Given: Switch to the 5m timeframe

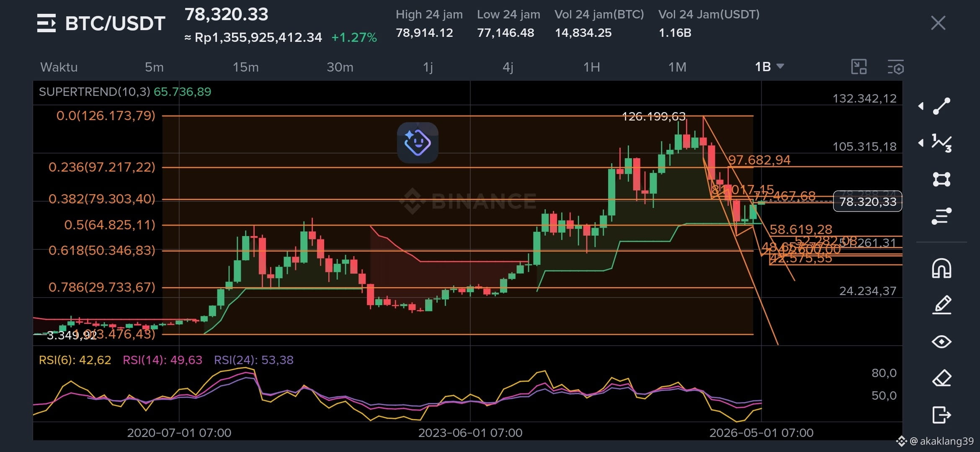Looking at the screenshot, I should pyautogui.click(x=154, y=67).
